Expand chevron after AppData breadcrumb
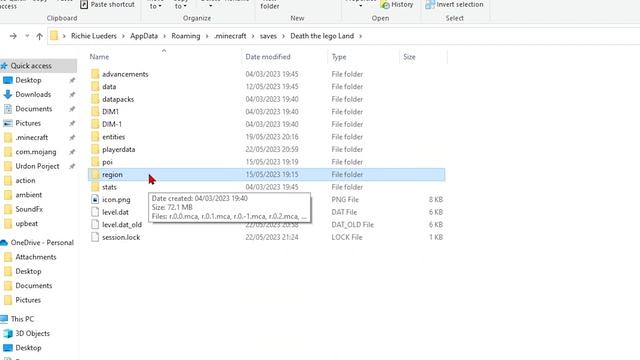Viewport: 640px width, 360px height. [x=164, y=36]
